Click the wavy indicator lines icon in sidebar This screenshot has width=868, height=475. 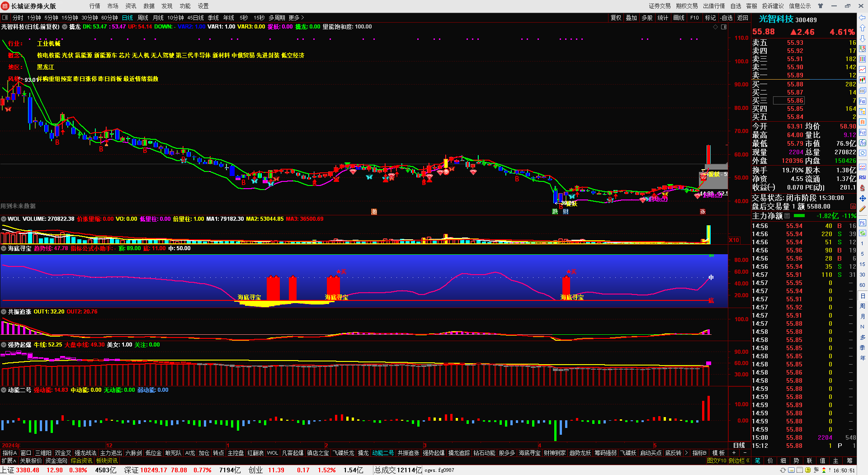tap(863, 167)
